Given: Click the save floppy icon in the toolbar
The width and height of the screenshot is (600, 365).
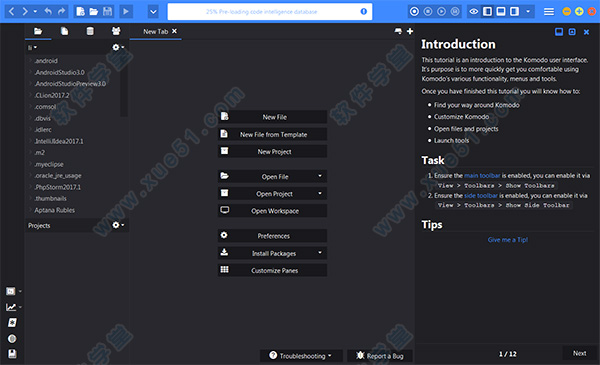Looking at the screenshot, I should tap(108, 11).
